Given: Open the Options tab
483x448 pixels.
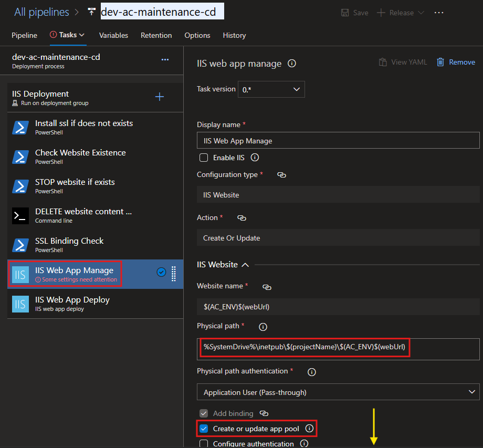Looking at the screenshot, I should point(197,35).
